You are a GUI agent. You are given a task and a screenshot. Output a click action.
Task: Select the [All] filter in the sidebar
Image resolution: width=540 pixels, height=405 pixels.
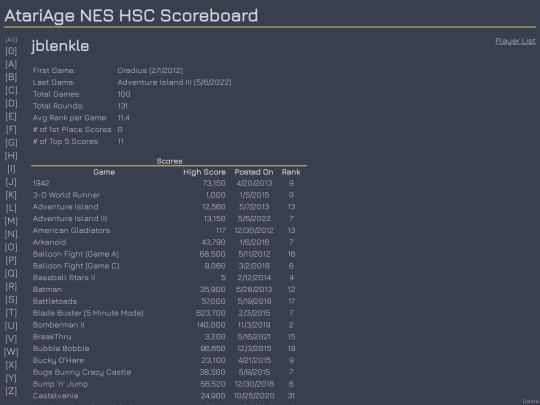(x=11, y=40)
